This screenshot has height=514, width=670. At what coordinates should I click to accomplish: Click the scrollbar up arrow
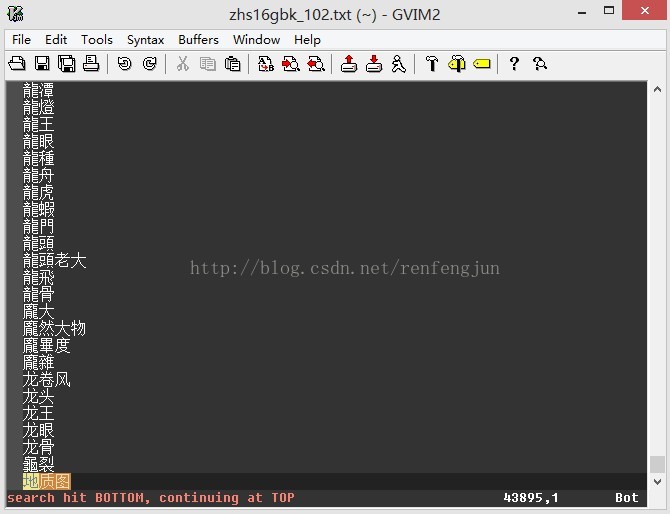coord(657,89)
